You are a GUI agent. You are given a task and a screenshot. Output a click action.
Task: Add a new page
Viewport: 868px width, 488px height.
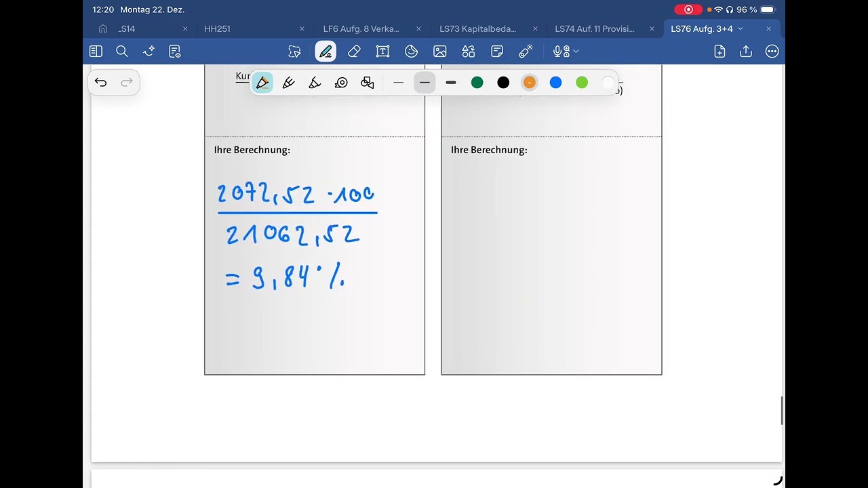[720, 52]
